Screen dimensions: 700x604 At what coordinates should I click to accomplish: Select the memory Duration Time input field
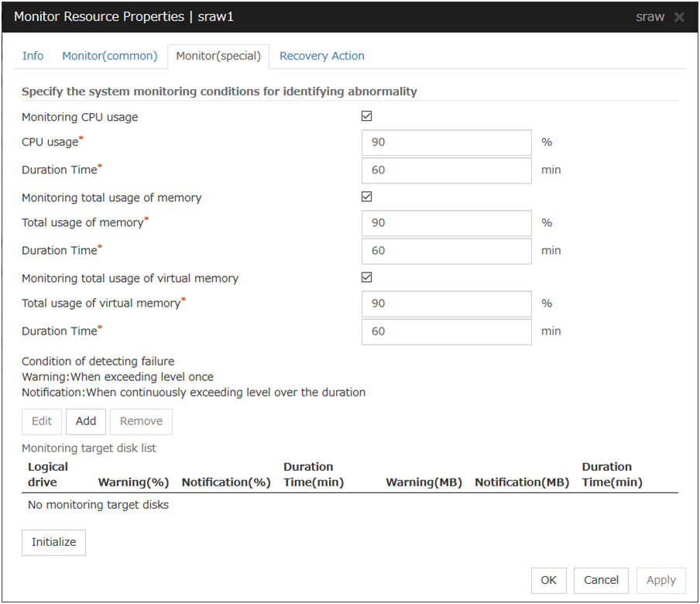point(446,251)
